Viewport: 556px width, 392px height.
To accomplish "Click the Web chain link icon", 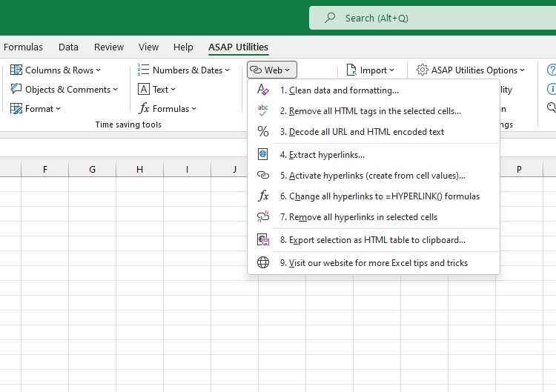I will click(x=256, y=70).
